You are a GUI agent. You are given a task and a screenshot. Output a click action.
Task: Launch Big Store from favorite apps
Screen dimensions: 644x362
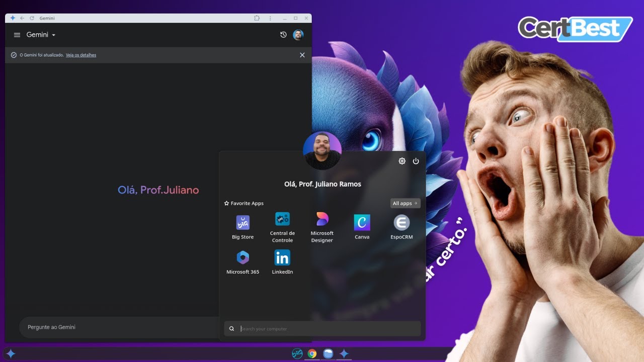coord(243,227)
